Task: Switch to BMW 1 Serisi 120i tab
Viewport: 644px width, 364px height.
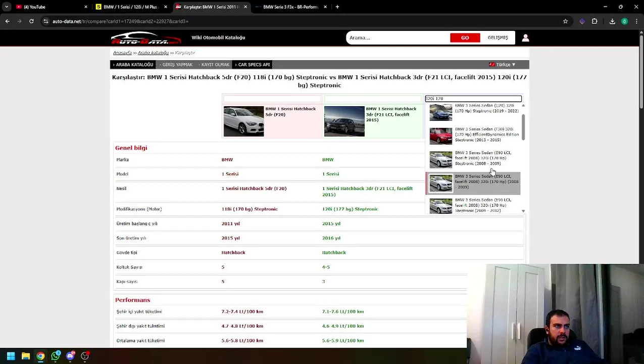Action: tap(130, 7)
